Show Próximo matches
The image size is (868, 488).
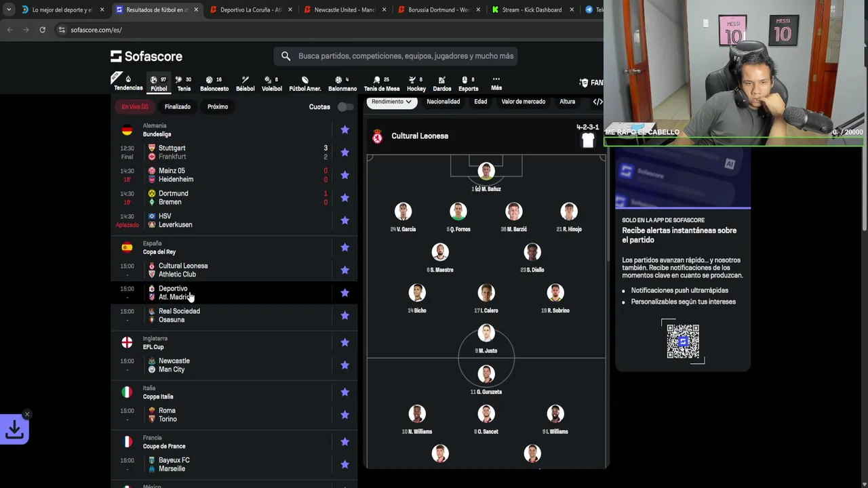click(218, 106)
